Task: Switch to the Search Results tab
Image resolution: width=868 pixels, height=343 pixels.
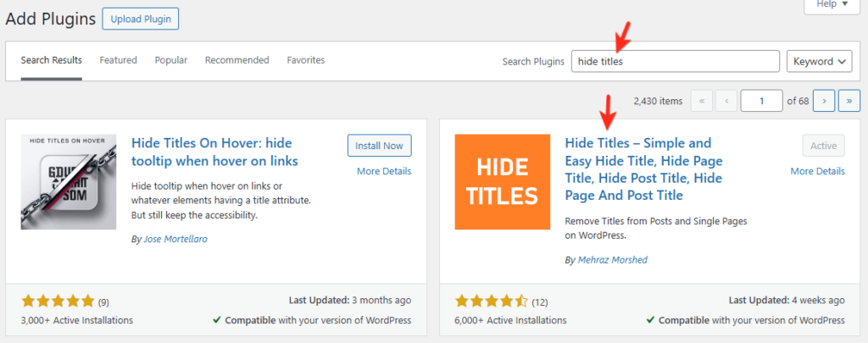Action: (x=52, y=60)
